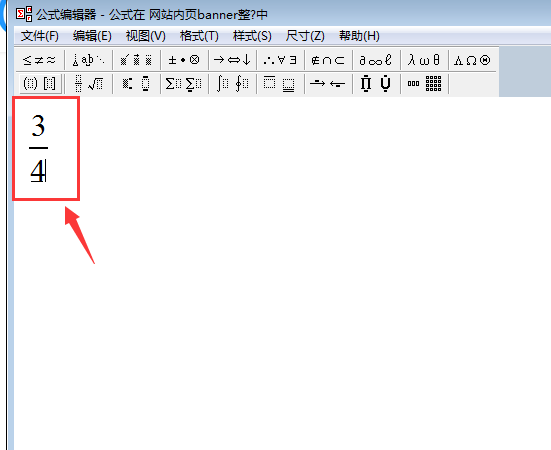Screen dimensions: 551x450
Task: Open the 帮助(H) menu
Action: [x=359, y=36]
